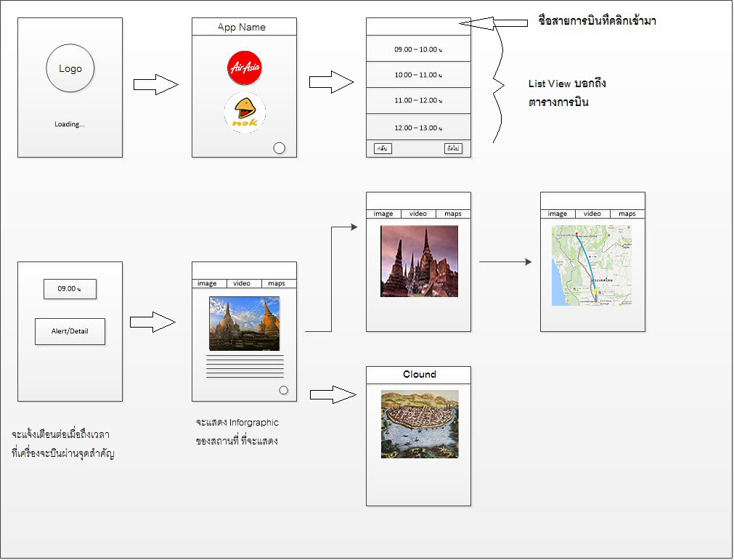The image size is (734, 560).
Task: Click the Clound screen title
Action: point(420,374)
